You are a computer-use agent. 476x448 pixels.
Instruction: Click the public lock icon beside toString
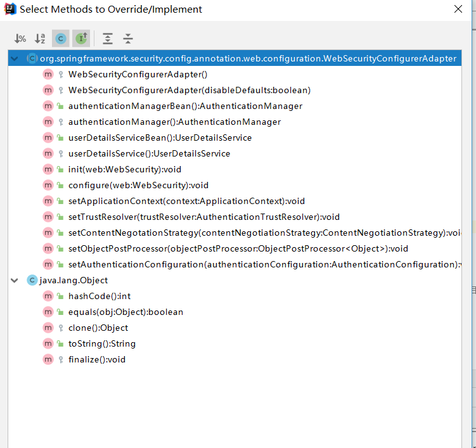point(60,343)
